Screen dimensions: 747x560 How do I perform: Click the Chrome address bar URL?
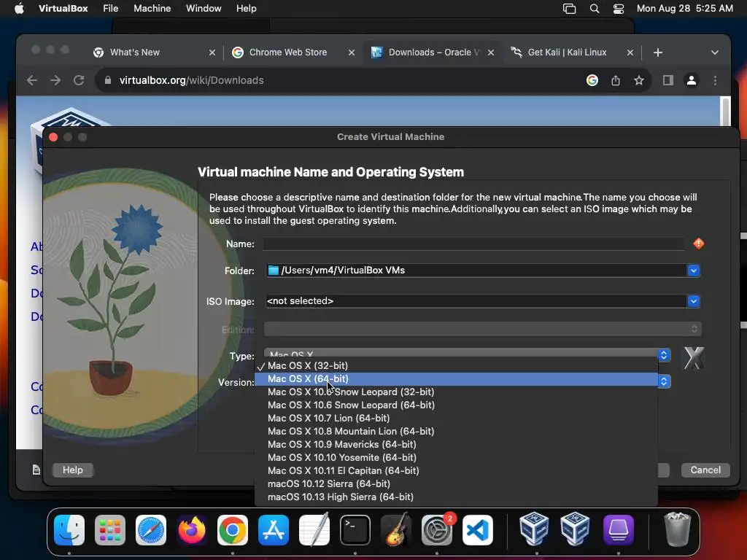pos(191,80)
